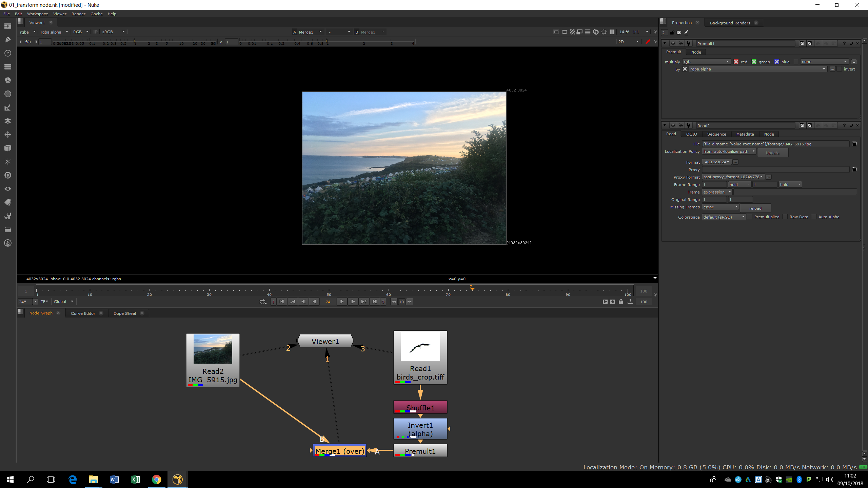Launch Nuke from the Windows taskbar
This screenshot has width=868, height=488.
point(177,479)
